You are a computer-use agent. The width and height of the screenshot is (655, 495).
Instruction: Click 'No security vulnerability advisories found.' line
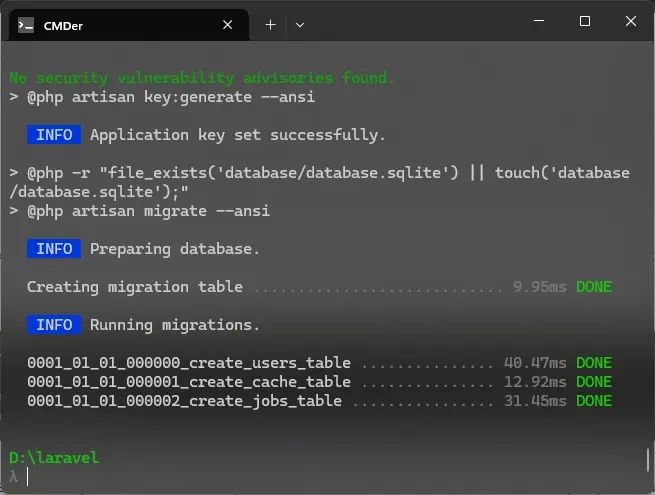pyautogui.click(x=201, y=78)
